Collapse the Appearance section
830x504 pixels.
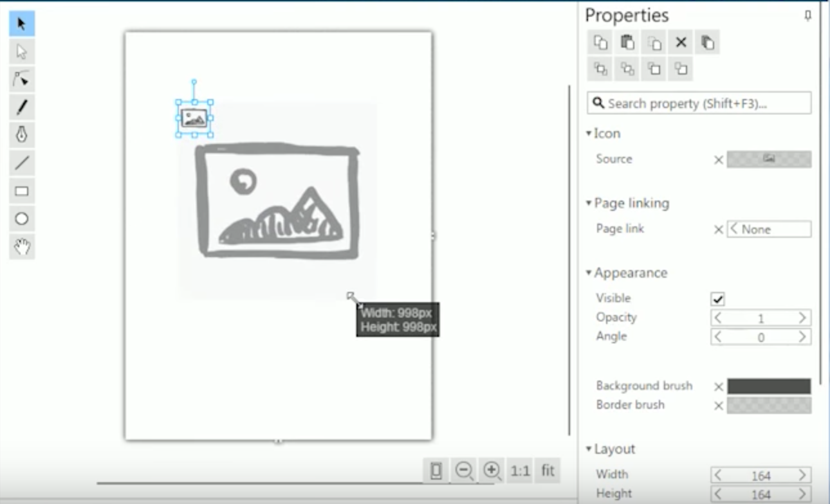(587, 273)
